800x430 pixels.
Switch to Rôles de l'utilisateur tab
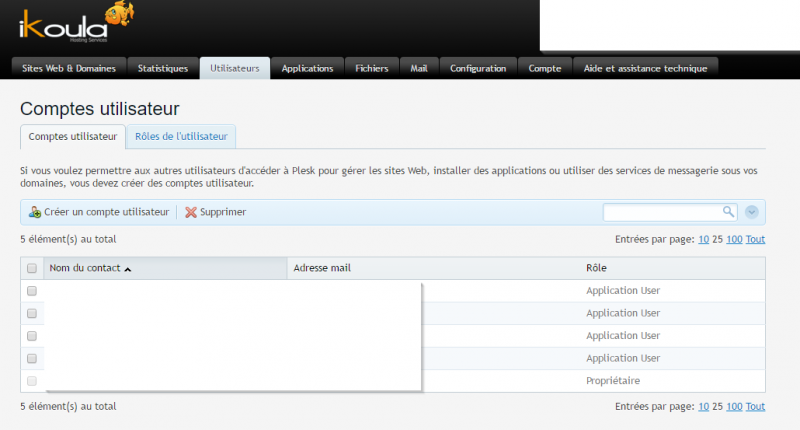click(181, 136)
